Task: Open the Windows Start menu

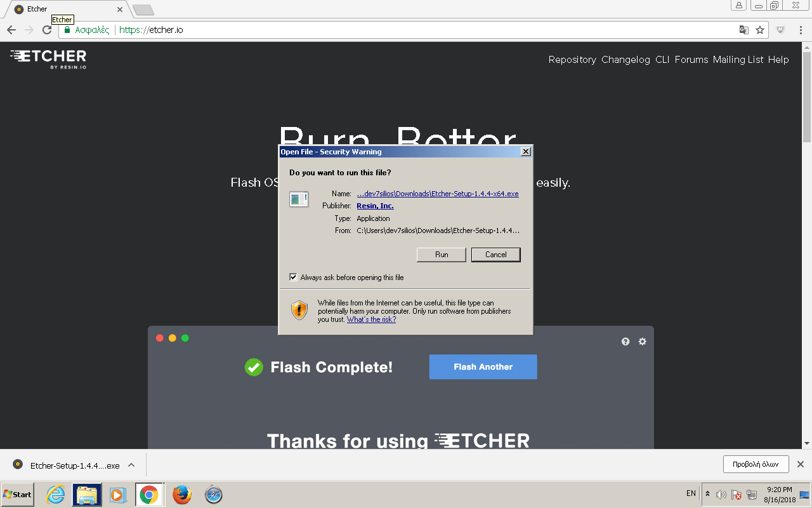Action: click(x=18, y=494)
